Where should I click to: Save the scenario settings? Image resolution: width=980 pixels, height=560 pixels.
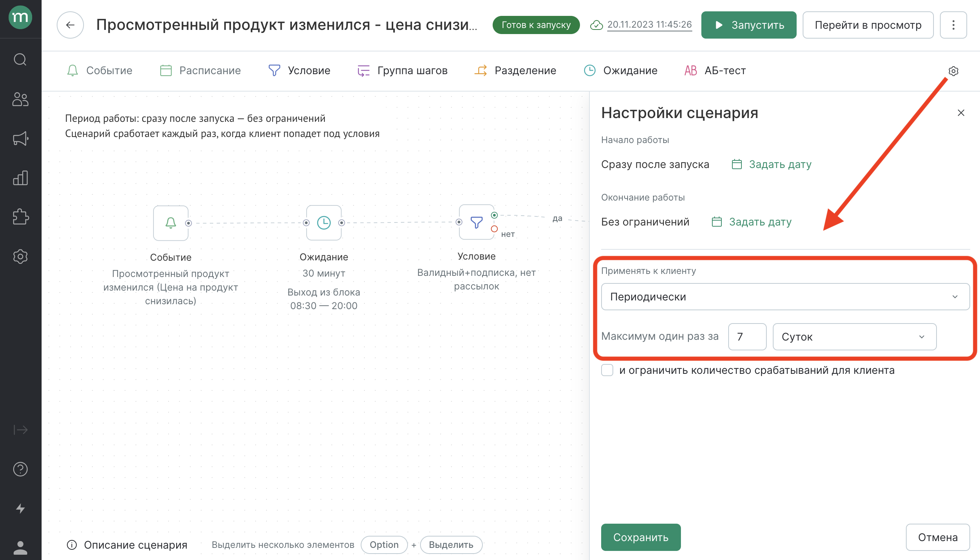click(x=640, y=537)
